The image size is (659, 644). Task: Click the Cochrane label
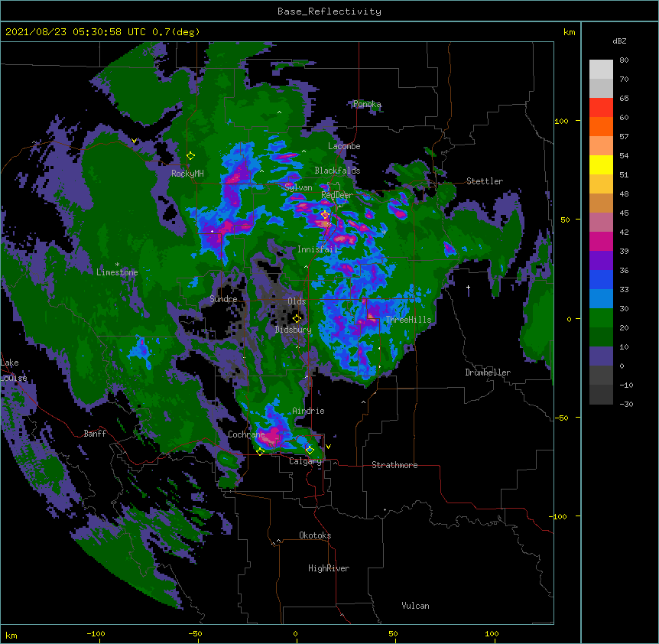coord(246,434)
